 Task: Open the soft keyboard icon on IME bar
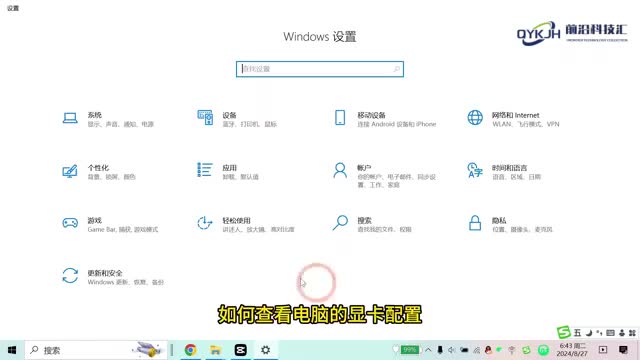pyautogui.click(x=610, y=333)
